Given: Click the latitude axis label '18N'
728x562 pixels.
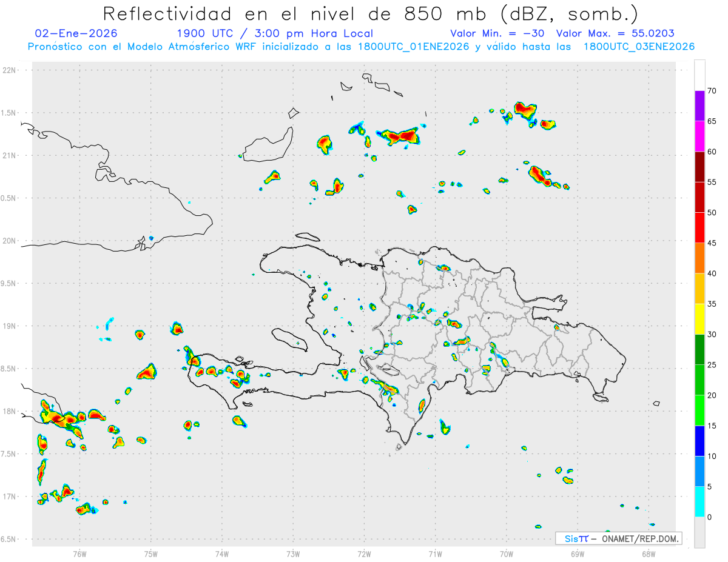Looking at the screenshot, I should (x=10, y=411).
